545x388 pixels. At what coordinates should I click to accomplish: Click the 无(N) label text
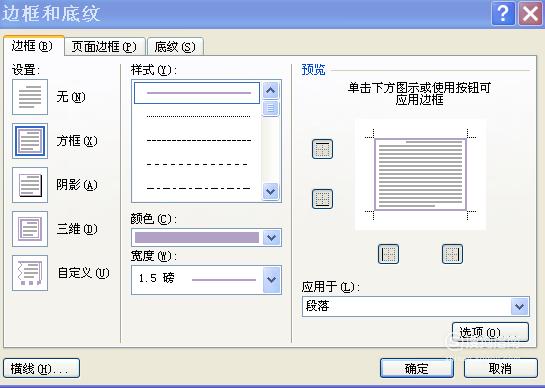click(71, 97)
